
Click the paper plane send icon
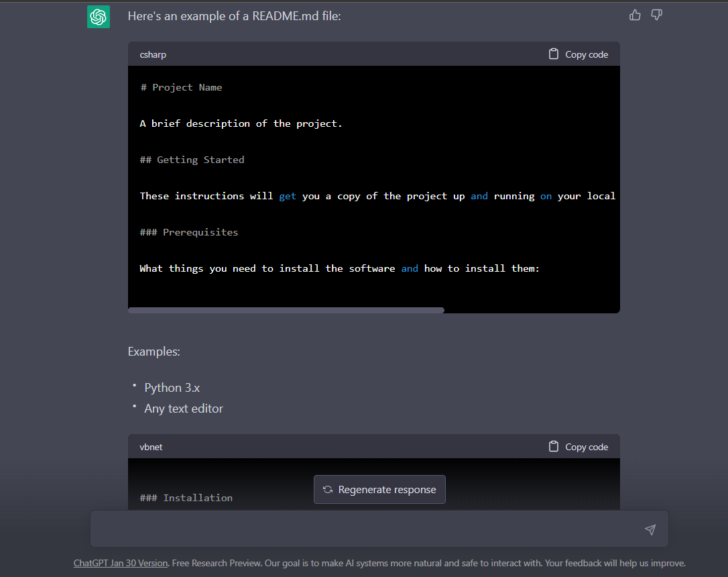650,529
